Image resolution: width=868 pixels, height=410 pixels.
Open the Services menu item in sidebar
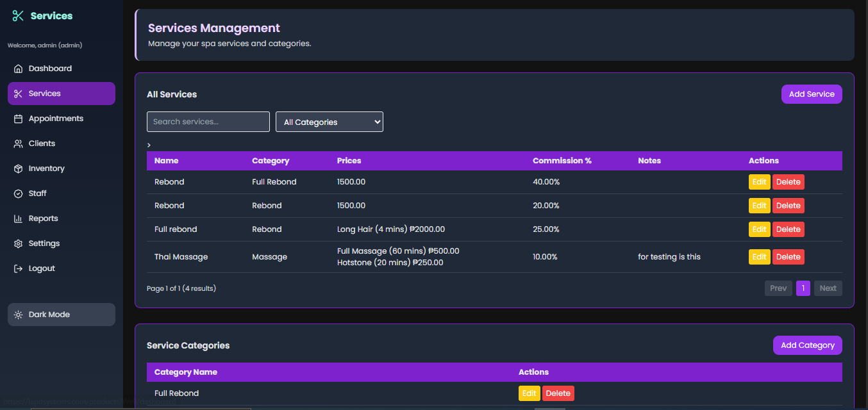tap(62, 94)
